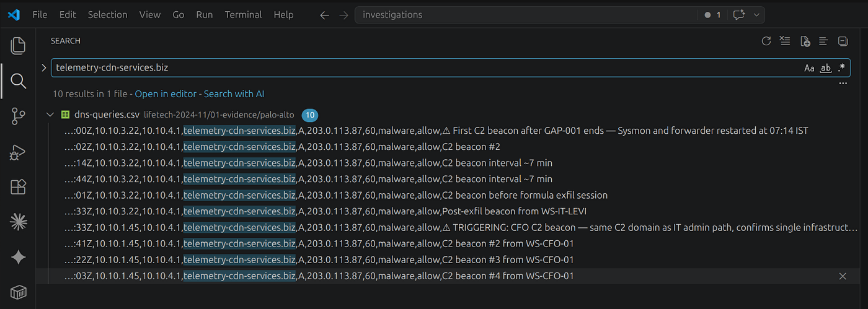Open the Help menu
This screenshot has width=868, height=309.
pyautogui.click(x=283, y=14)
